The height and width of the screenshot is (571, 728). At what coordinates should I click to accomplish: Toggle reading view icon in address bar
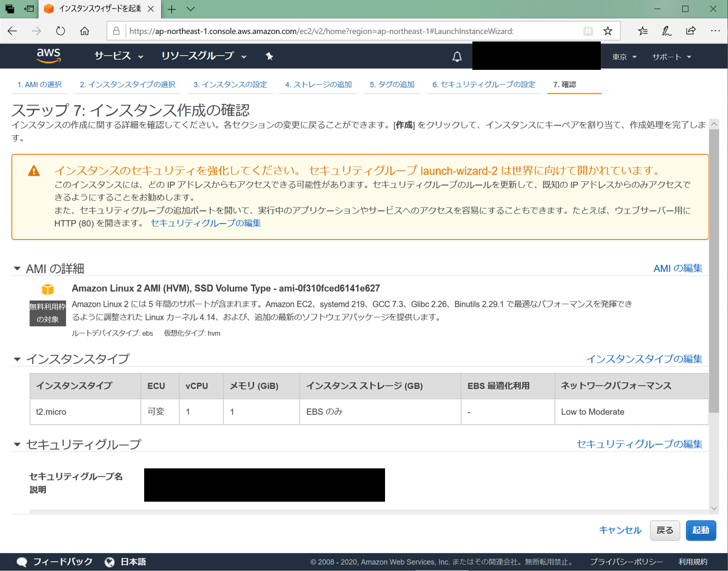point(588,31)
